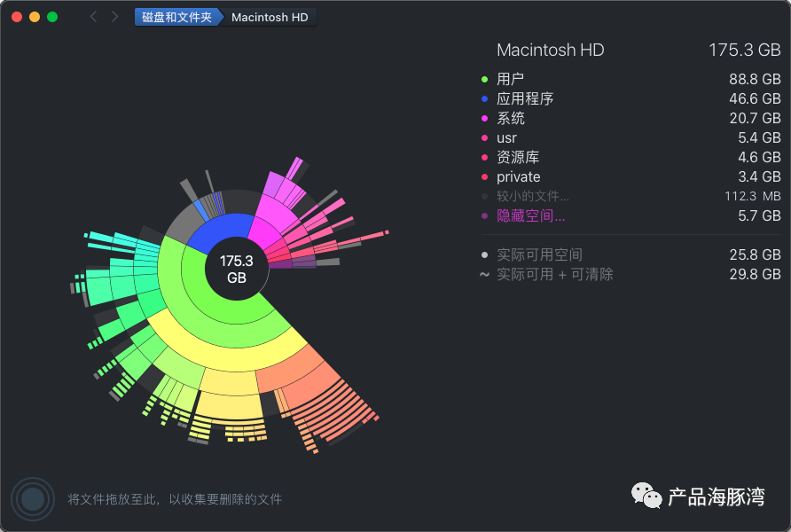Open the 磁盘和文件夹 breadcrumb
Viewport: 791px width, 532px height.
click(177, 17)
